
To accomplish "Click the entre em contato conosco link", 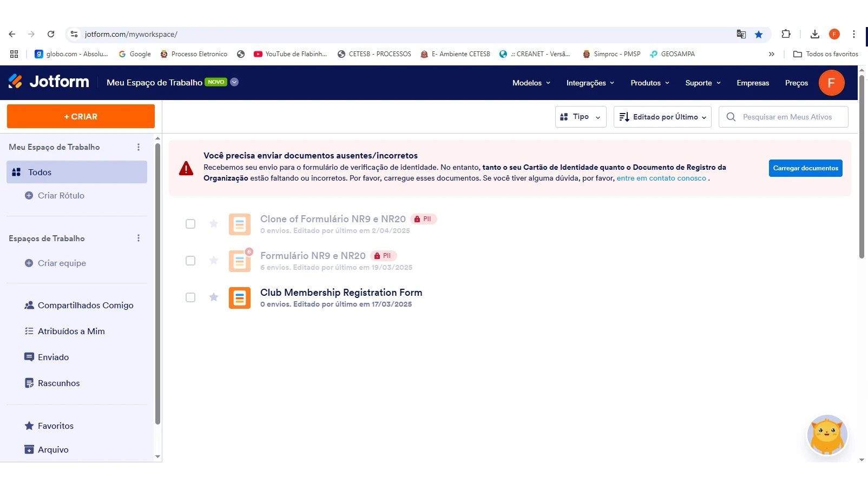I will coord(661,178).
